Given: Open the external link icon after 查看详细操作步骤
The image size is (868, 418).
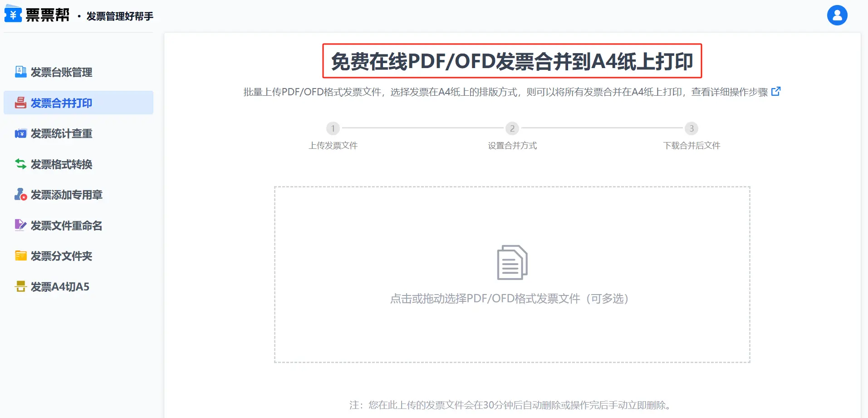Looking at the screenshot, I should tap(776, 91).
